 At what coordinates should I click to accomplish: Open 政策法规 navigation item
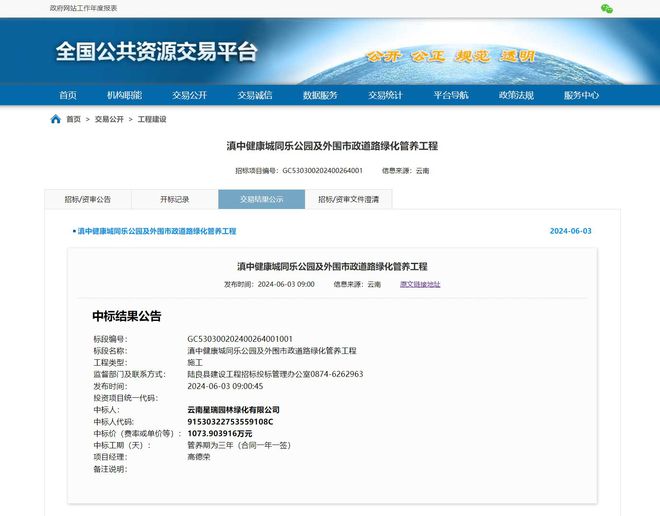pyautogui.click(x=516, y=95)
